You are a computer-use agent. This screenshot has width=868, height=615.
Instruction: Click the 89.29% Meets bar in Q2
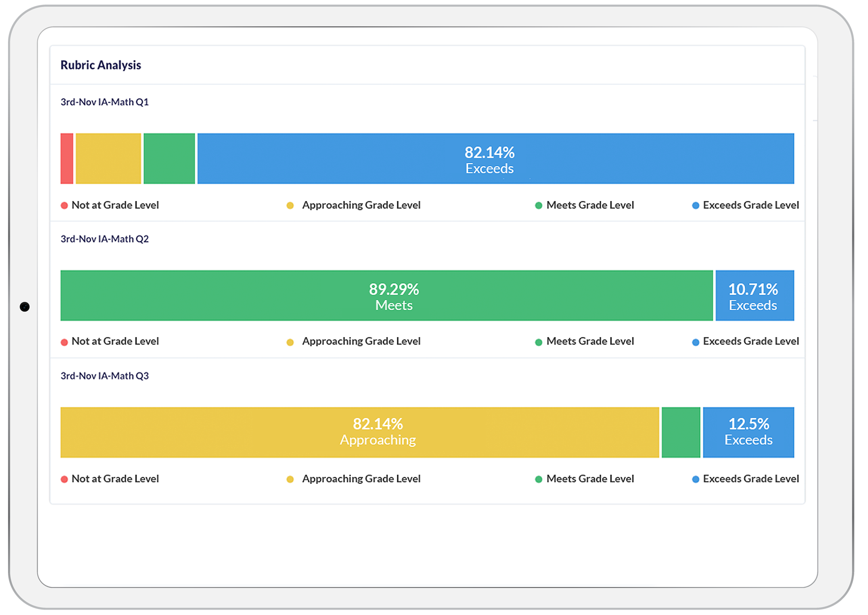(386, 295)
